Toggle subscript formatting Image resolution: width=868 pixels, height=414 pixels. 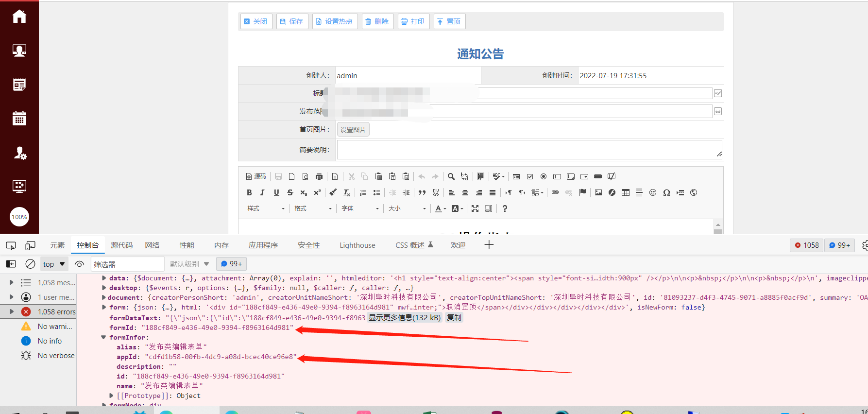point(304,192)
